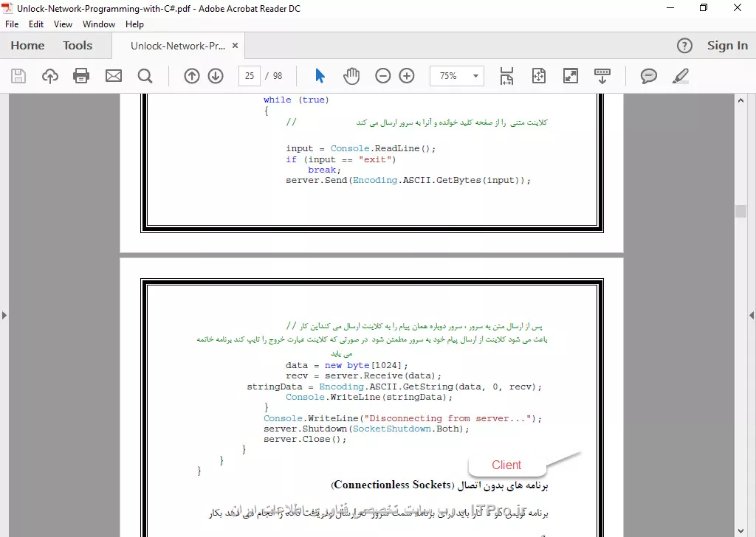This screenshot has width=756, height=537.
Task: Click the Console.ReadLine() code line
Action: [x=360, y=148]
